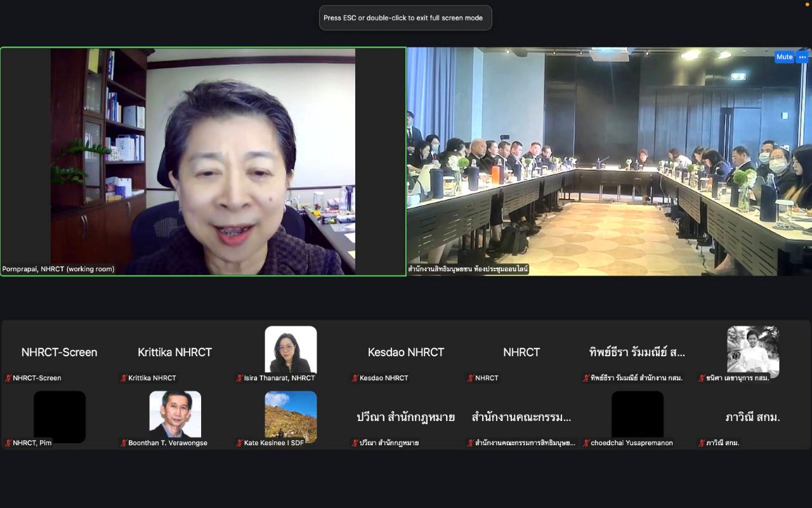Screen dimensions: 812x508
Task: Click the muted mic icon beside Kesdao NHRCT label
Action: 355,378
